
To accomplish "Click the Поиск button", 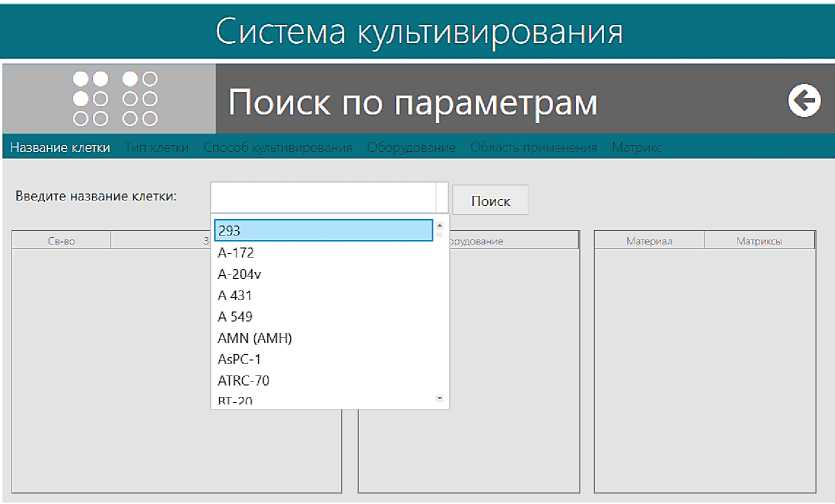I will pyautogui.click(x=490, y=200).
